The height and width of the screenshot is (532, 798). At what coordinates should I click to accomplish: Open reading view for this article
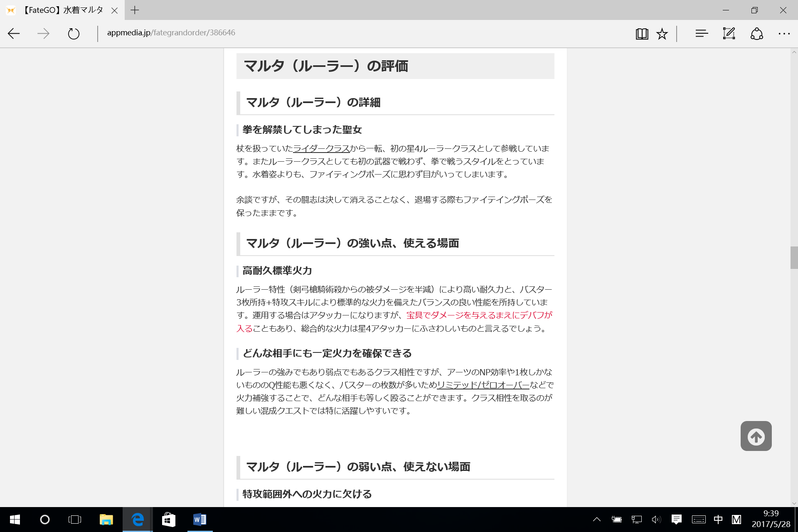(x=641, y=33)
